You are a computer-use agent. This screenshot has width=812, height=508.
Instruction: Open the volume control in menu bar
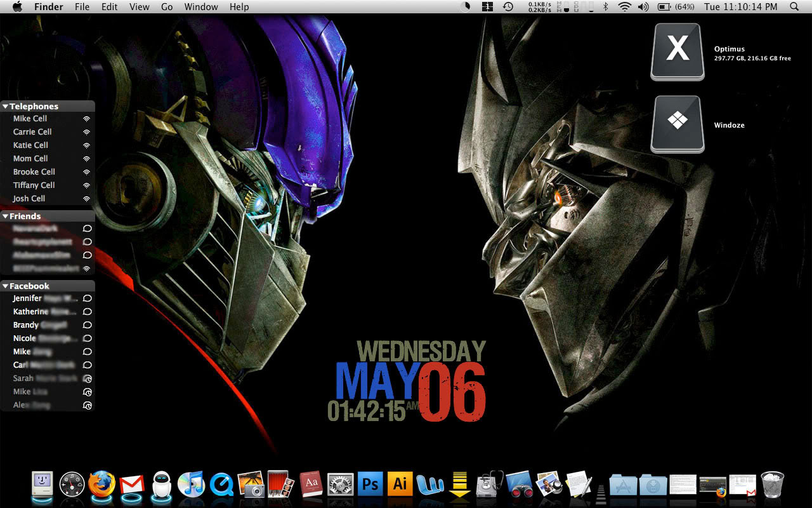[x=643, y=6]
